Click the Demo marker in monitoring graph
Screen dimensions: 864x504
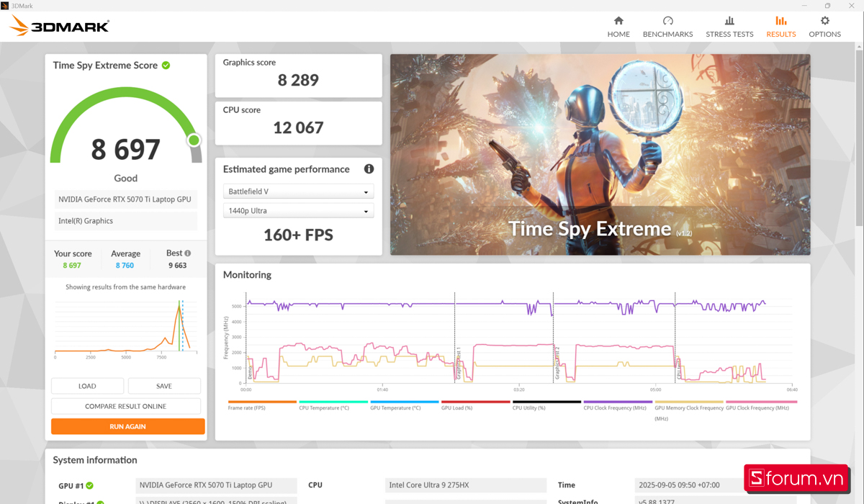tap(250, 373)
